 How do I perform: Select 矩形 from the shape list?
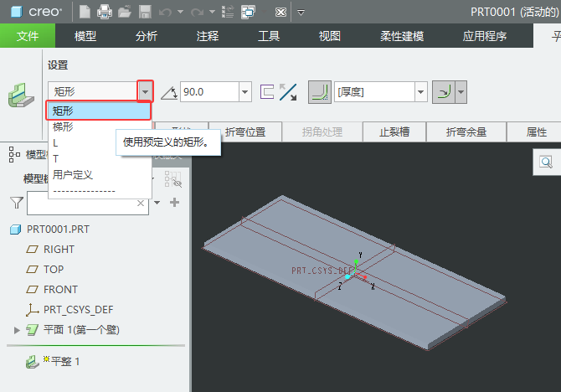[x=99, y=111]
